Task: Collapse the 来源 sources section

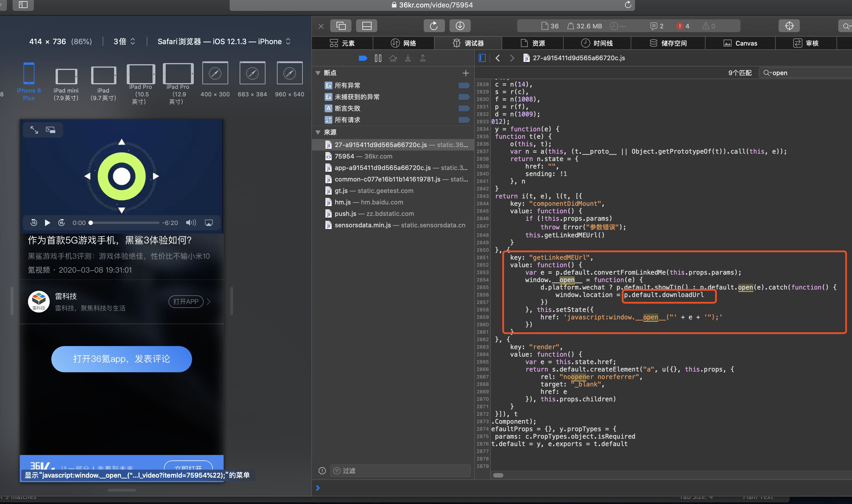Action: [318, 132]
